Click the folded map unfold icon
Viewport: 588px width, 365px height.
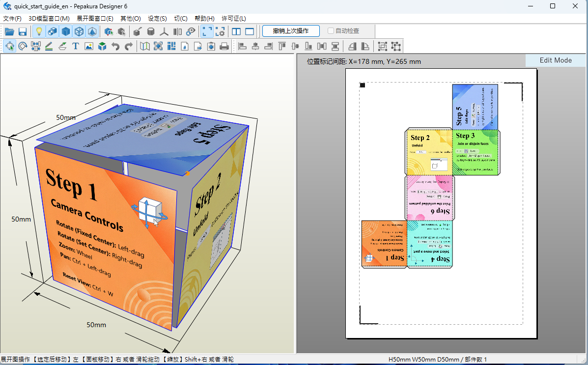pos(145,46)
